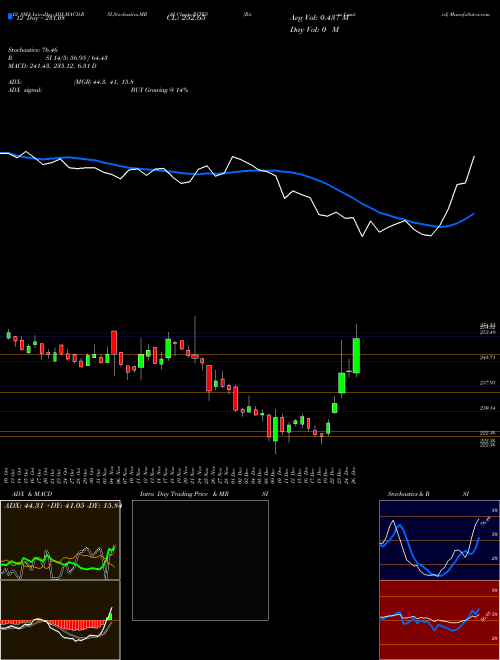Click the tall red candlestick in early November
Screen dimensions: 500x660
pos(114,343)
